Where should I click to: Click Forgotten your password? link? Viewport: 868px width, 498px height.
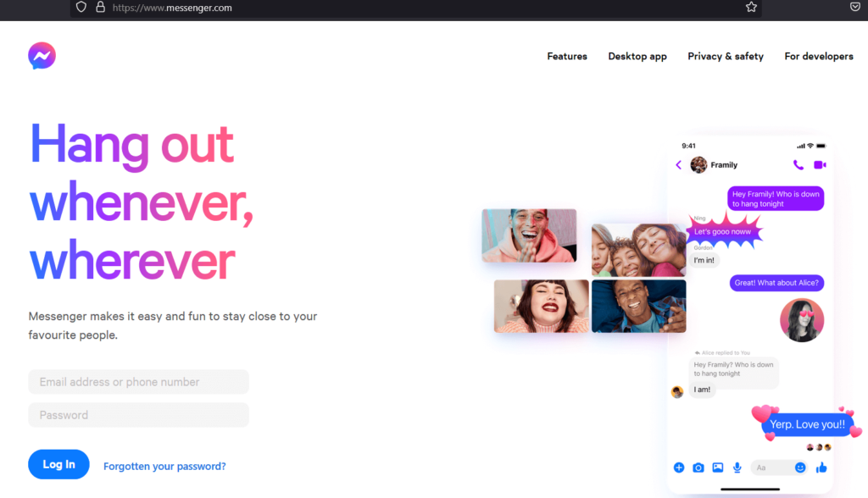164,466
